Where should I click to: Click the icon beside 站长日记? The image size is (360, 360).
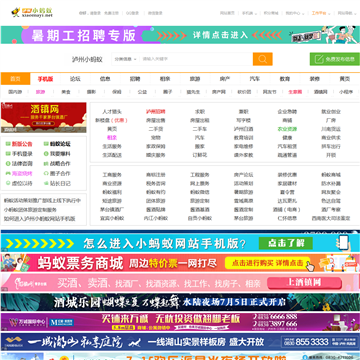pyautogui.click(x=46, y=183)
